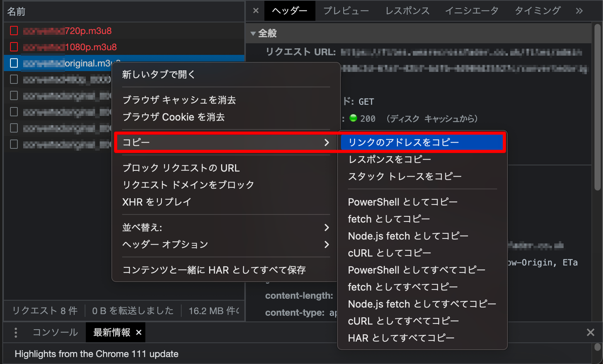Collapse the 全般 section
Viewport: 603px width, 364px height.
253,34
